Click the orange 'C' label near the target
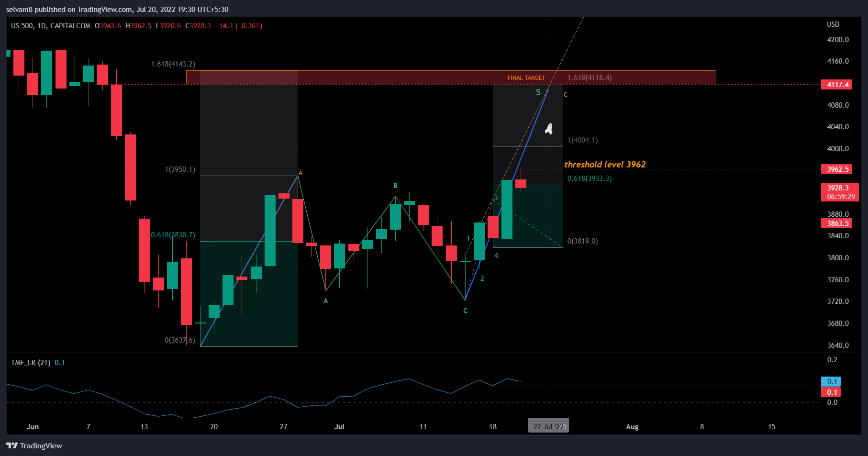The height and width of the screenshot is (456, 868). tap(566, 95)
